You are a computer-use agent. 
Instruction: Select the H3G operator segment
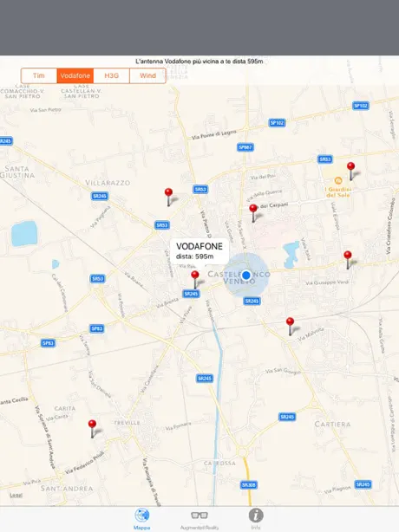[111, 75]
